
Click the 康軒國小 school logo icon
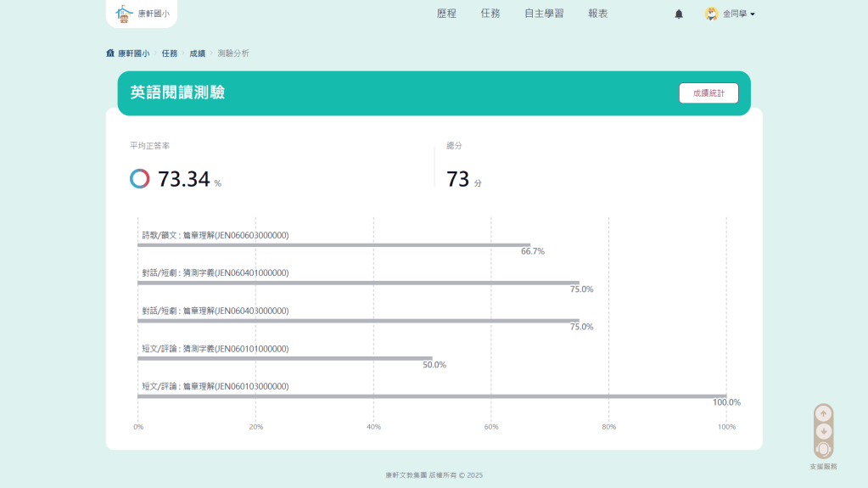tap(125, 14)
